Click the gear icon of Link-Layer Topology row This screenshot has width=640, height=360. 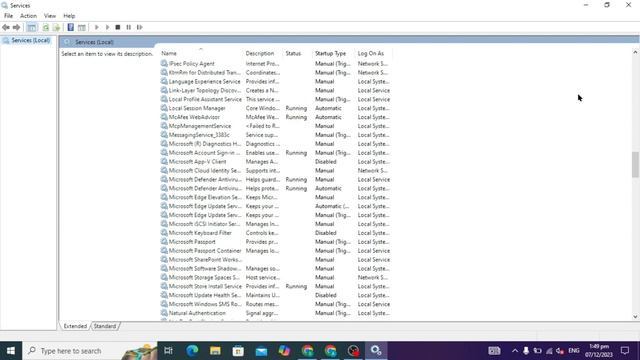164,90
